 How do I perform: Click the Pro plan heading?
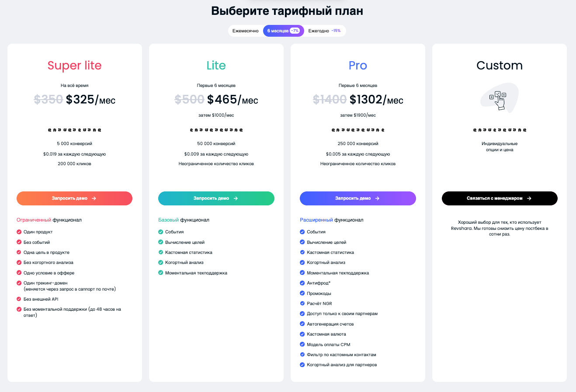(358, 66)
